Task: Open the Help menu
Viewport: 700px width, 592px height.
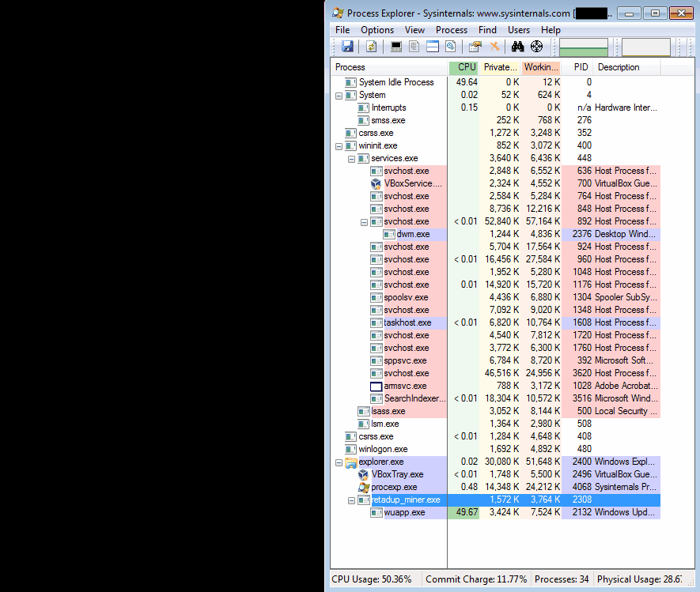Action: click(x=551, y=30)
